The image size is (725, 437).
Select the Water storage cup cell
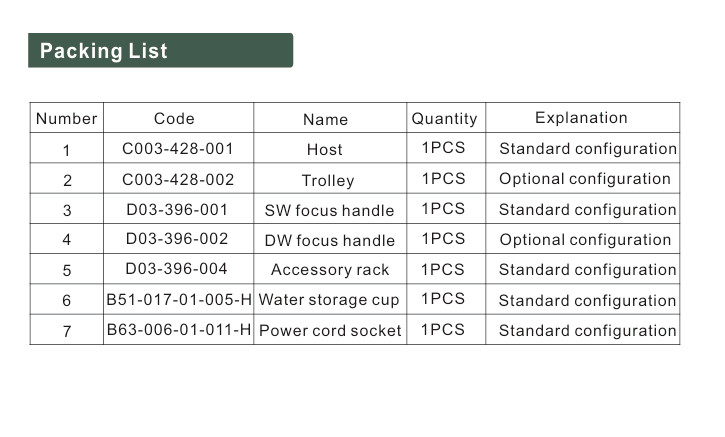coord(329,300)
